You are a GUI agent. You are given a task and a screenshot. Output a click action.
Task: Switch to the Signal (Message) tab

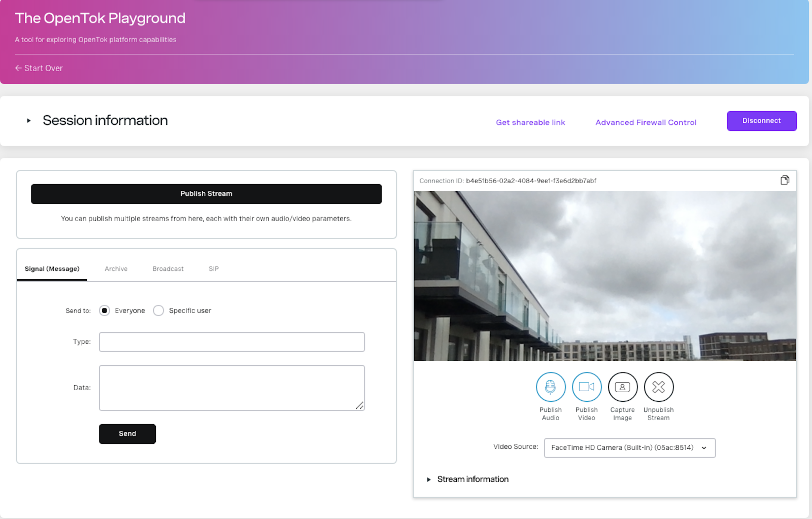pos(52,269)
